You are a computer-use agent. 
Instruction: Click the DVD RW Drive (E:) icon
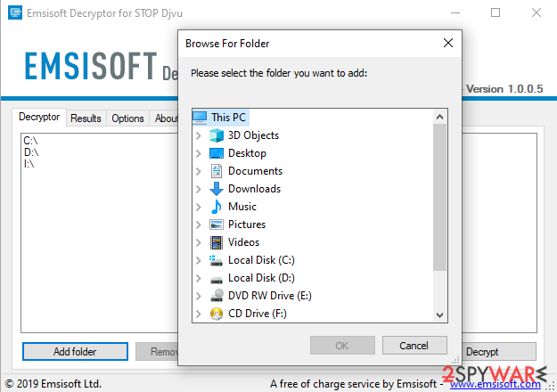(217, 296)
